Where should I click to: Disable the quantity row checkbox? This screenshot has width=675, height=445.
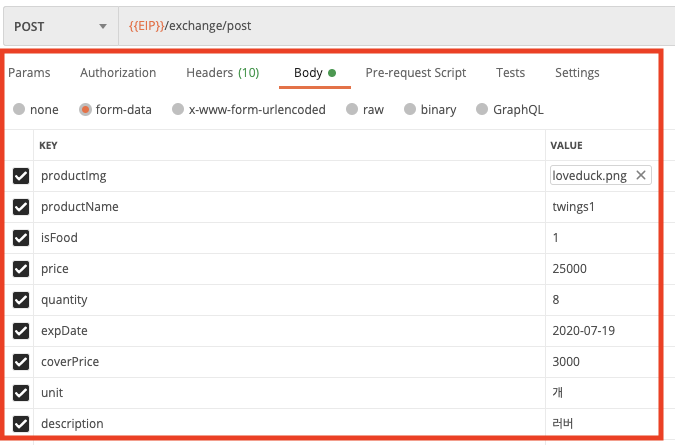point(21,300)
